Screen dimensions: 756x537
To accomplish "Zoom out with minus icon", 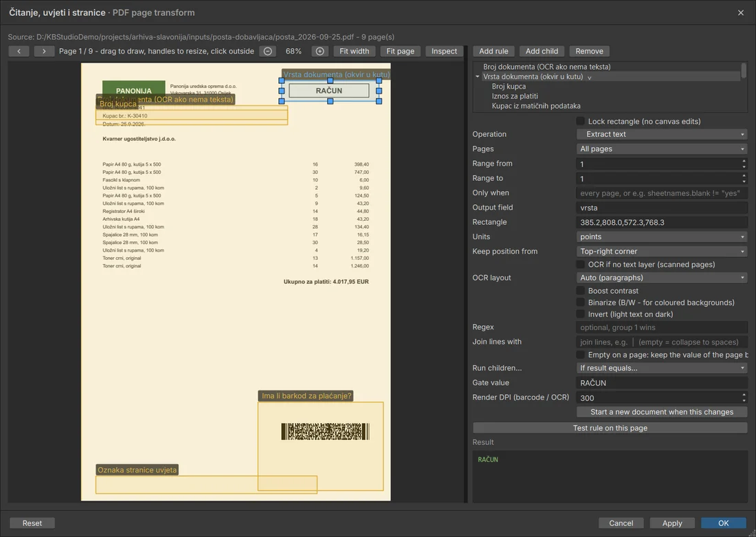I will pos(267,51).
